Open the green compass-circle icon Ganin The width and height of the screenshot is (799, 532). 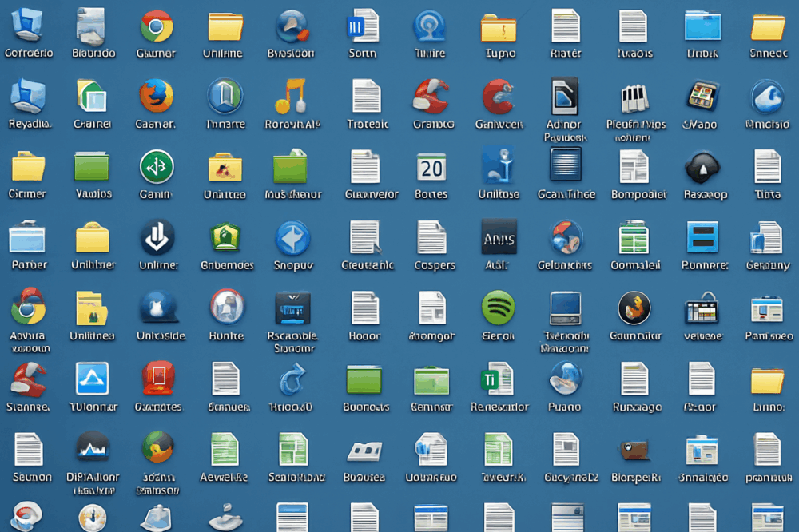[157, 167]
